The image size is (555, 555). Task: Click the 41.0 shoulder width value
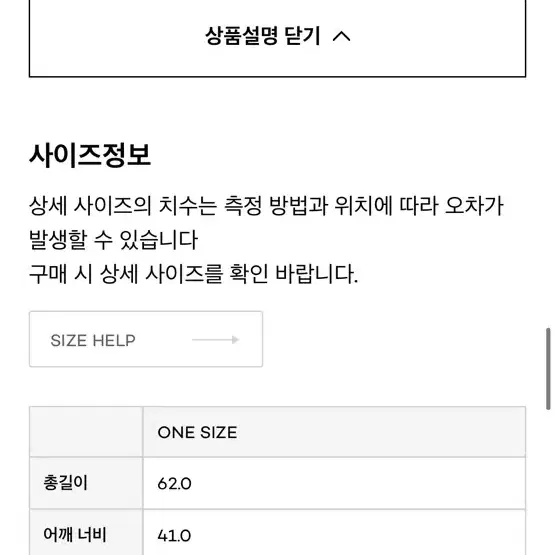point(174,535)
